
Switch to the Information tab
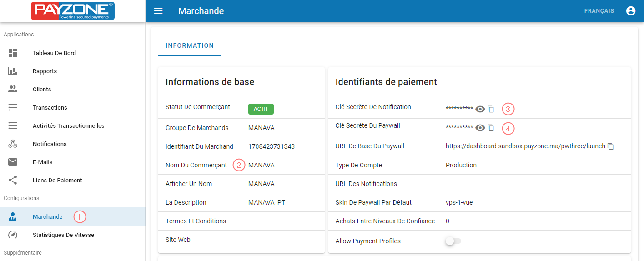(x=190, y=45)
